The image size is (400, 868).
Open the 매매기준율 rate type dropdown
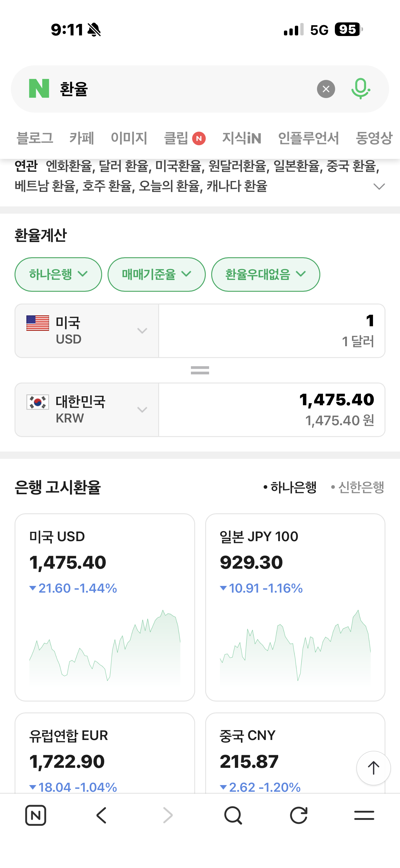156,274
